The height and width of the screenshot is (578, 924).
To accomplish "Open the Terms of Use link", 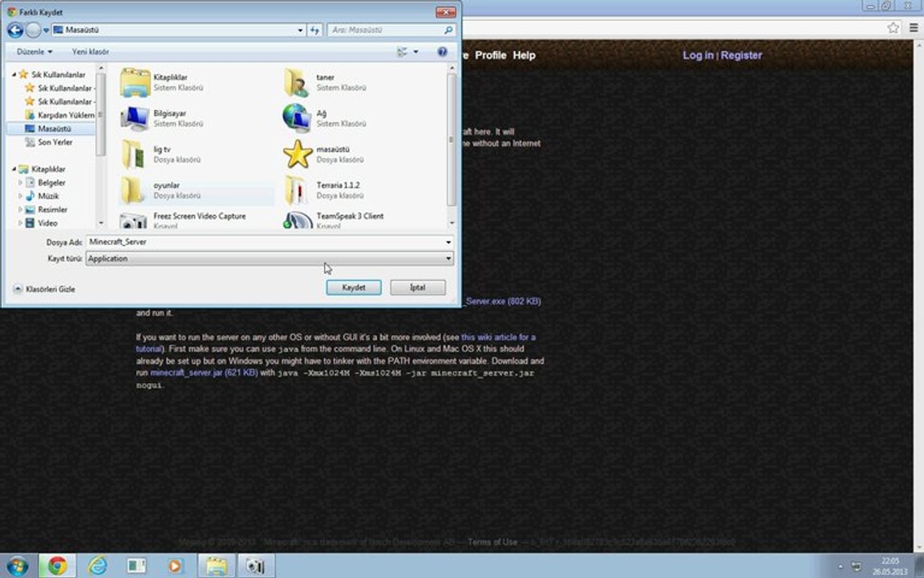I will click(x=492, y=541).
